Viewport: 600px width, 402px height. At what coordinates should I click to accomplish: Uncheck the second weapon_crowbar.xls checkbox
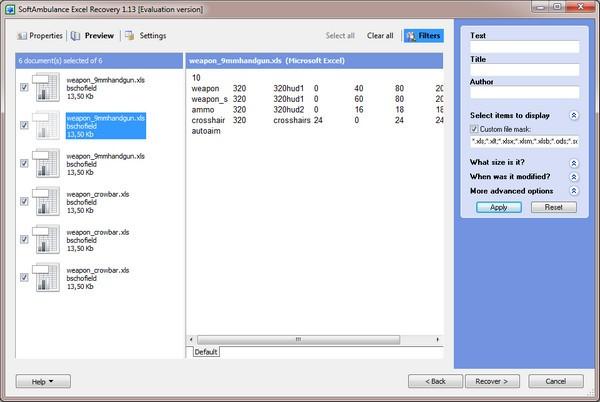point(24,239)
